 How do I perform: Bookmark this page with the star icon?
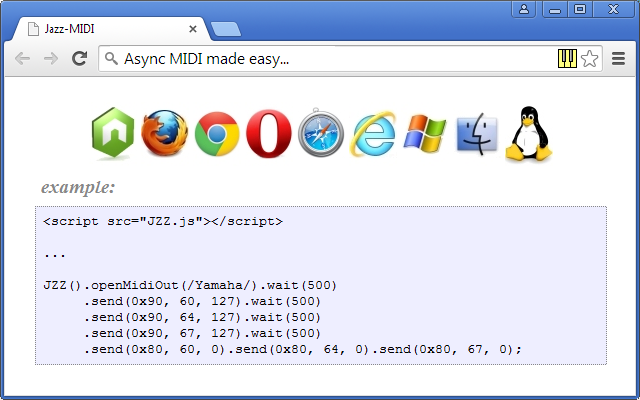click(x=589, y=59)
